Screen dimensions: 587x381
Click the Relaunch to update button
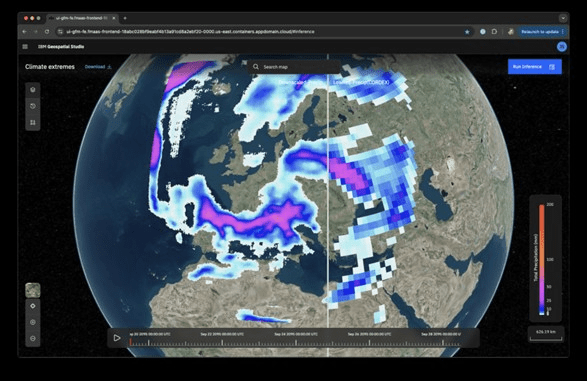click(539, 32)
